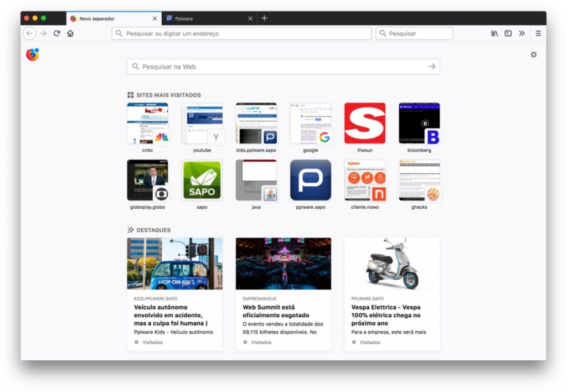Open the bloomberg top site thumbnail
The width and height of the screenshot is (567, 392).
419,125
